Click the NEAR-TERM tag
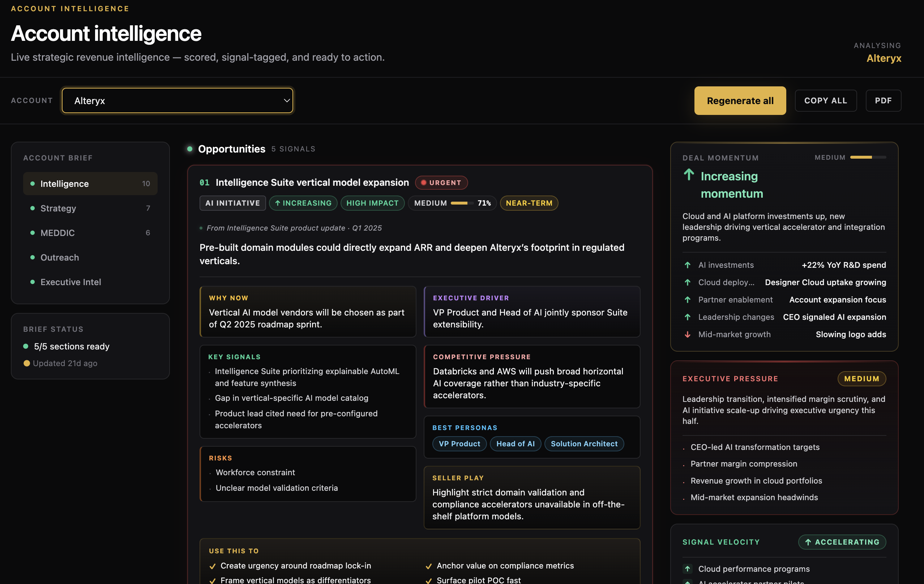The width and height of the screenshot is (924, 584). (529, 203)
